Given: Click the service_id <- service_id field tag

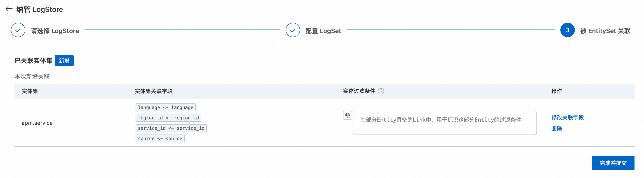Looking at the screenshot, I should (171, 128).
